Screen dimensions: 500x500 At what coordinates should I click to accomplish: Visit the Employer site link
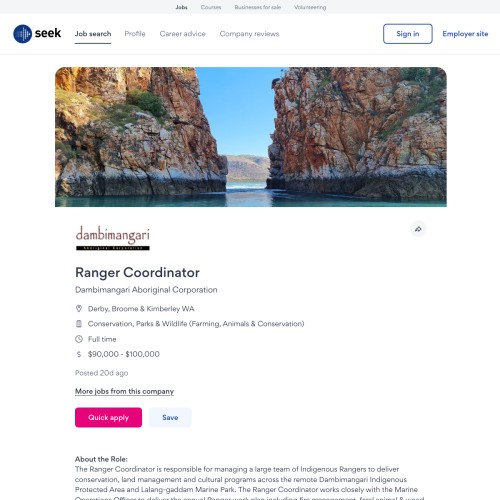(465, 34)
